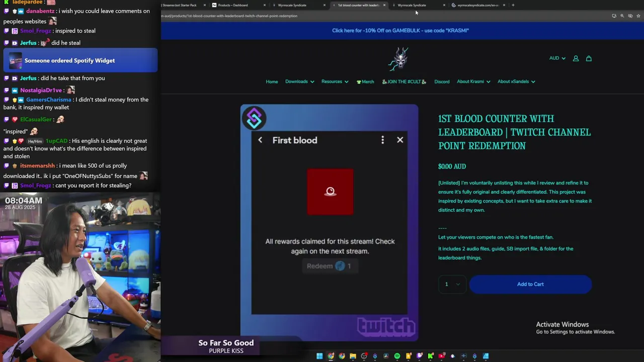Expand the AUD currency selector
The image size is (644, 362).
pyautogui.click(x=557, y=58)
